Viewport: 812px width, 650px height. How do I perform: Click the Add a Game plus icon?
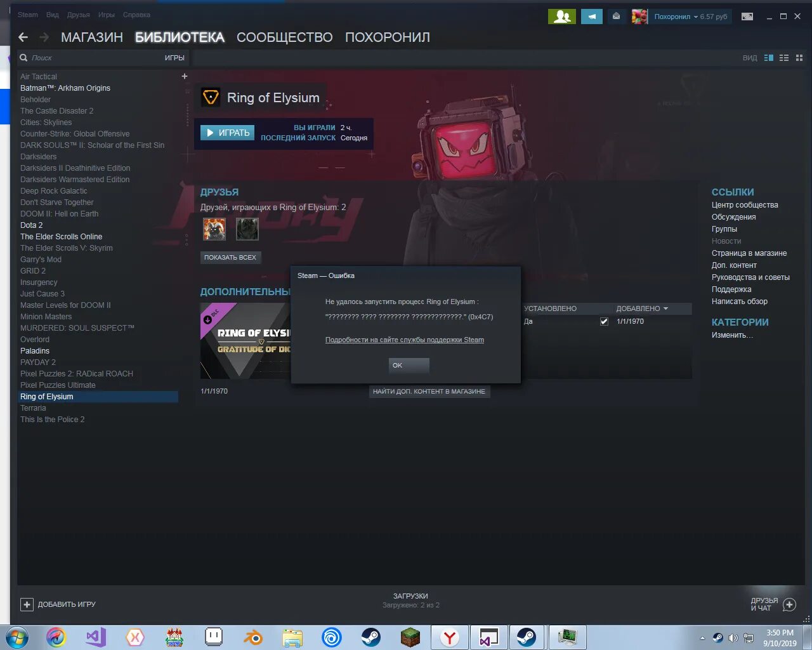tap(27, 604)
